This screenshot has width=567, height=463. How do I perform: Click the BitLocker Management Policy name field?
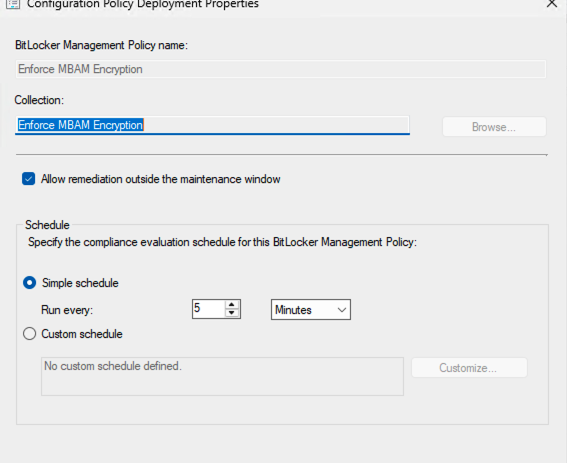click(x=281, y=69)
